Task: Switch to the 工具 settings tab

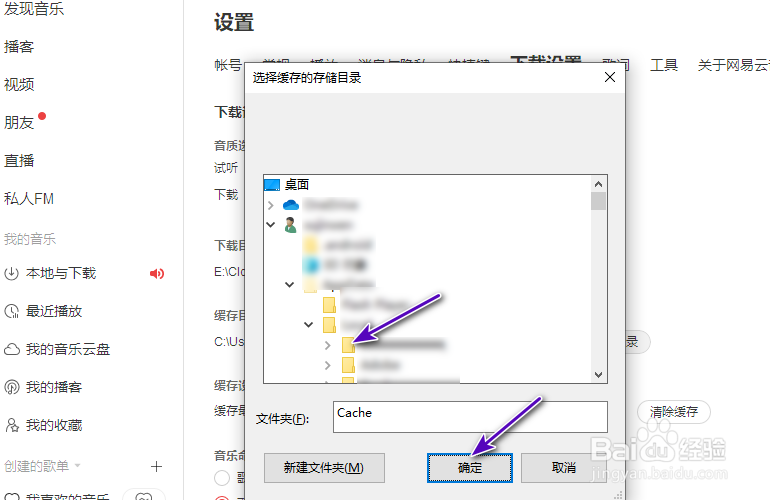Action: [664, 65]
